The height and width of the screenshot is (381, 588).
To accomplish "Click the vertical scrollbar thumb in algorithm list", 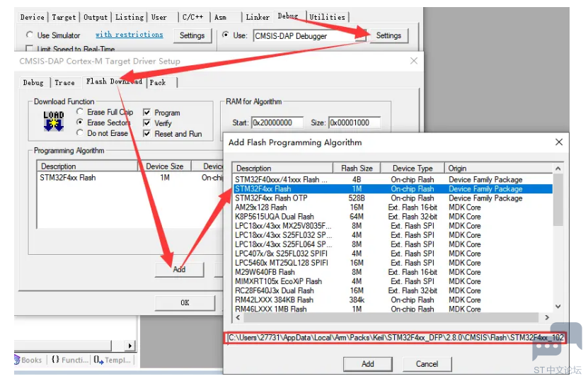I will tap(558, 199).
